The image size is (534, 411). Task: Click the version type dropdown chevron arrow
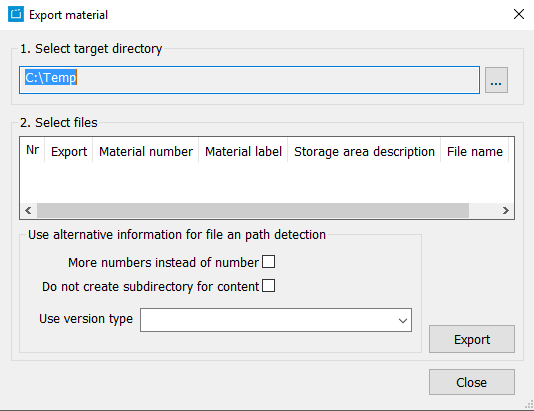point(403,320)
